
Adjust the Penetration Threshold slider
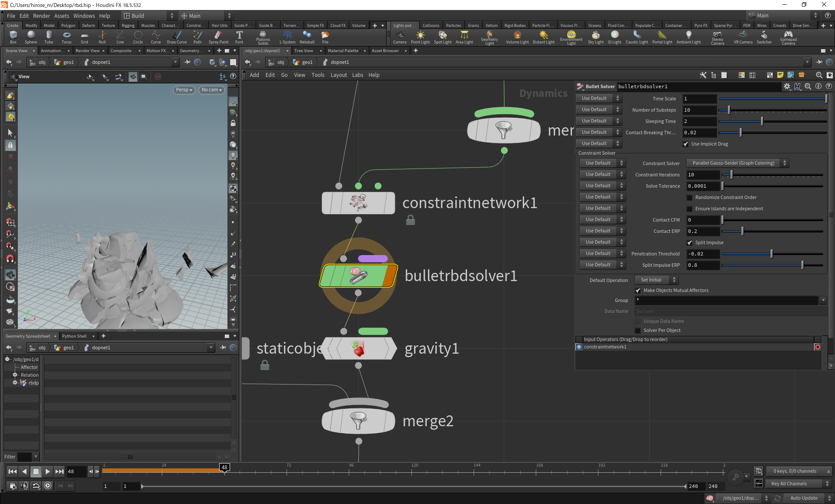coord(772,254)
